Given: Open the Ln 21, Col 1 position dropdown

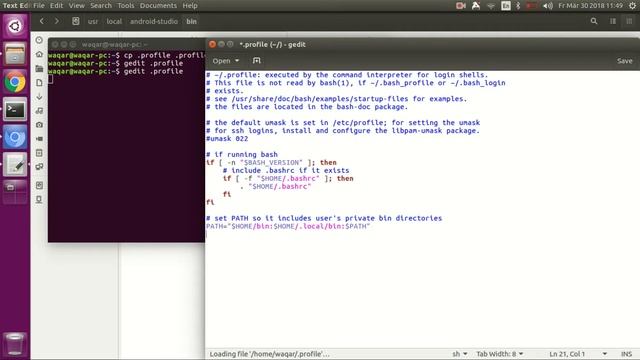Looking at the screenshot, I should [578, 354].
